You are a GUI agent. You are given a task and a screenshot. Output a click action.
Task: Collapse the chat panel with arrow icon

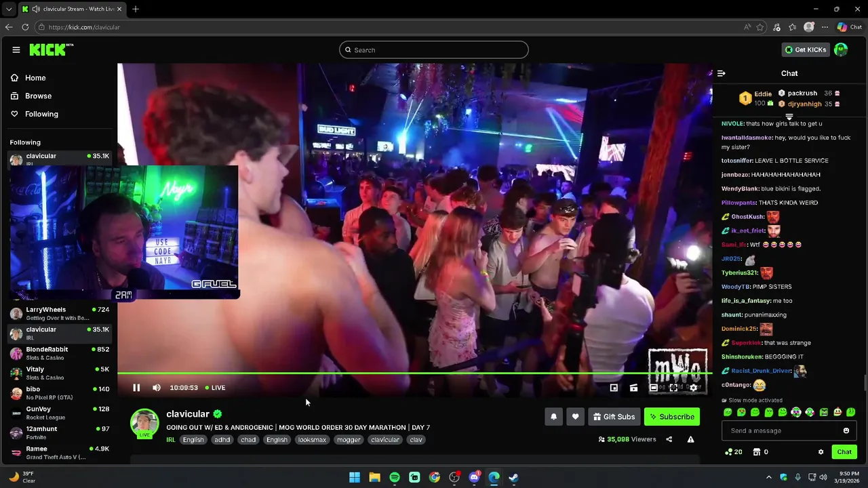(722, 73)
